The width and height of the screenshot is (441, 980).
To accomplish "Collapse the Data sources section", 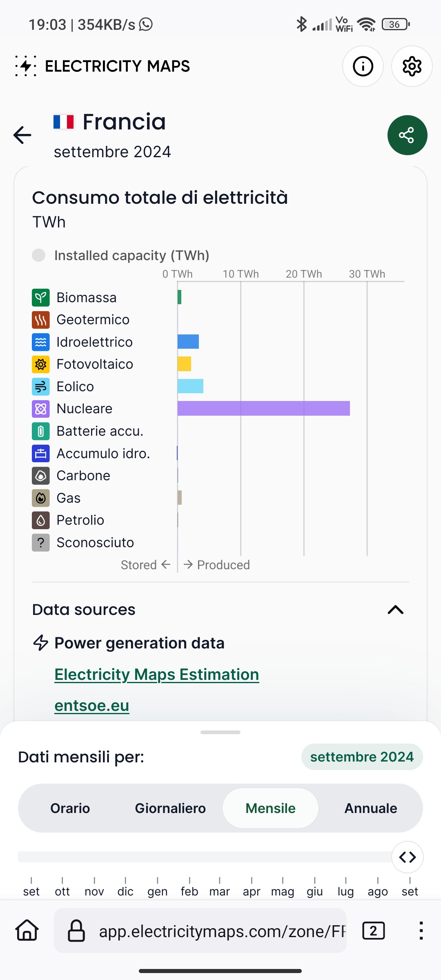I will 395,610.
